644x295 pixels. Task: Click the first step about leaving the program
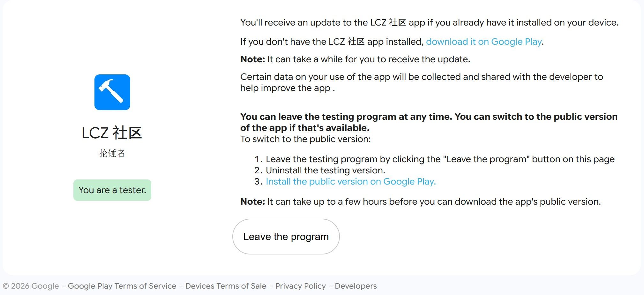[x=440, y=159]
